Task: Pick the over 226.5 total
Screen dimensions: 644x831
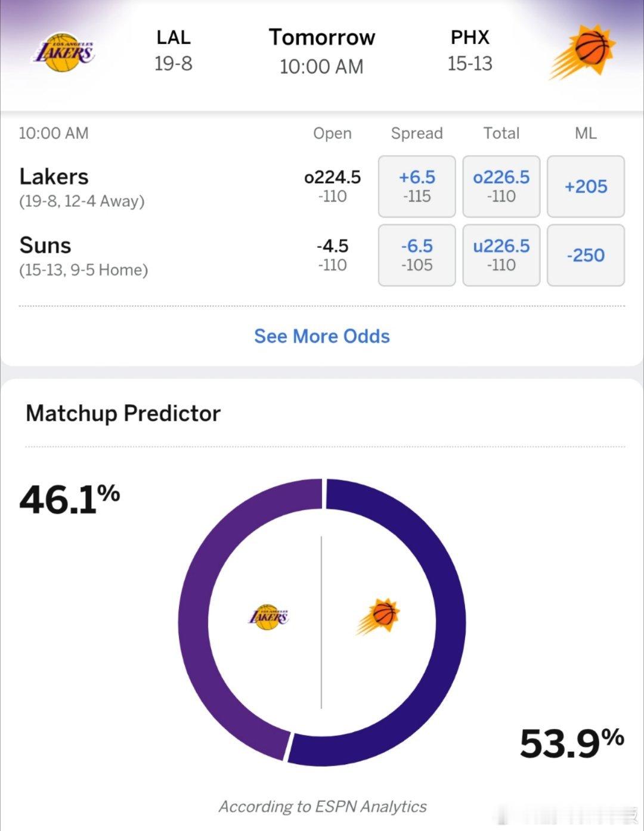Action: pyautogui.click(x=501, y=186)
